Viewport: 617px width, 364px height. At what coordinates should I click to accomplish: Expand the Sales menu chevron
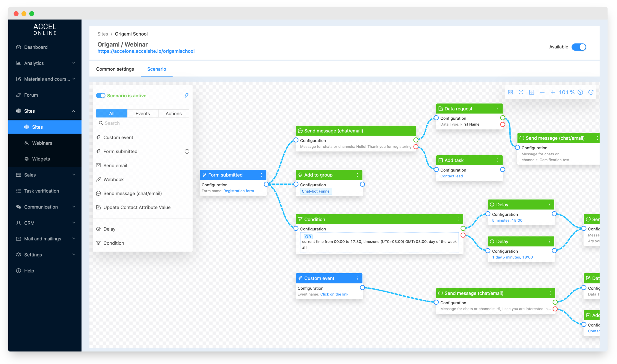74,175
